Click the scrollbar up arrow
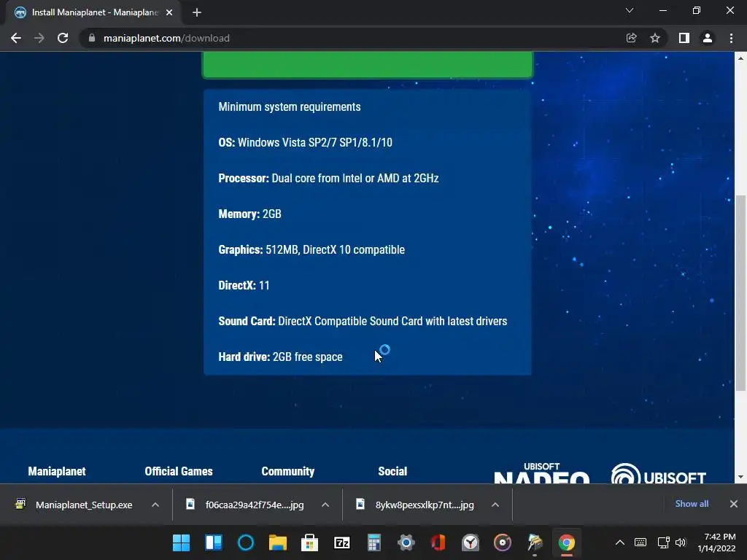 pyautogui.click(x=740, y=58)
